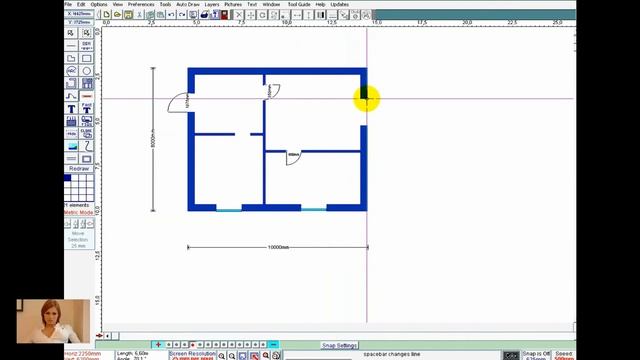Image resolution: width=640 pixels, height=360 pixels.
Task: Click the zoom window icon in status bar
Action: pyautogui.click(x=243, y=356)
